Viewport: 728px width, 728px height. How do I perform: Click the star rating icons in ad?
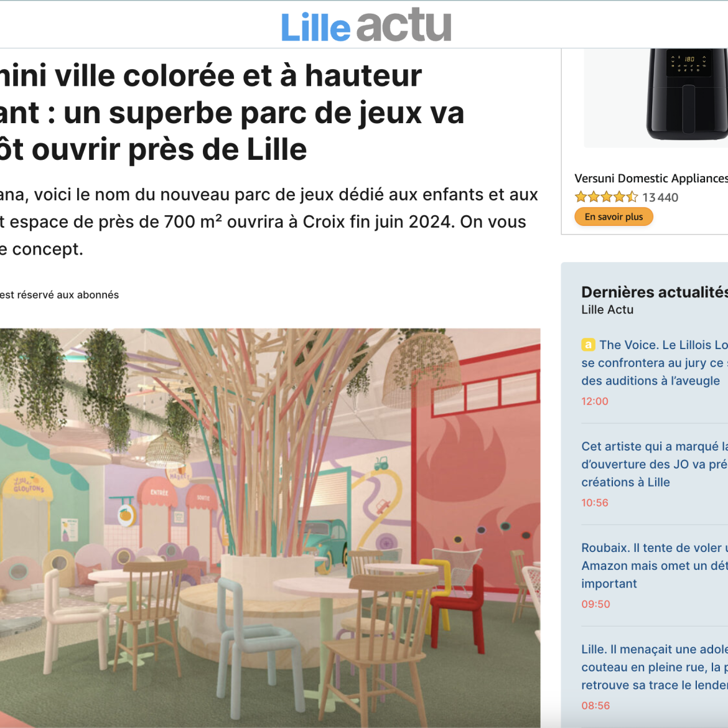click(607, 197)
